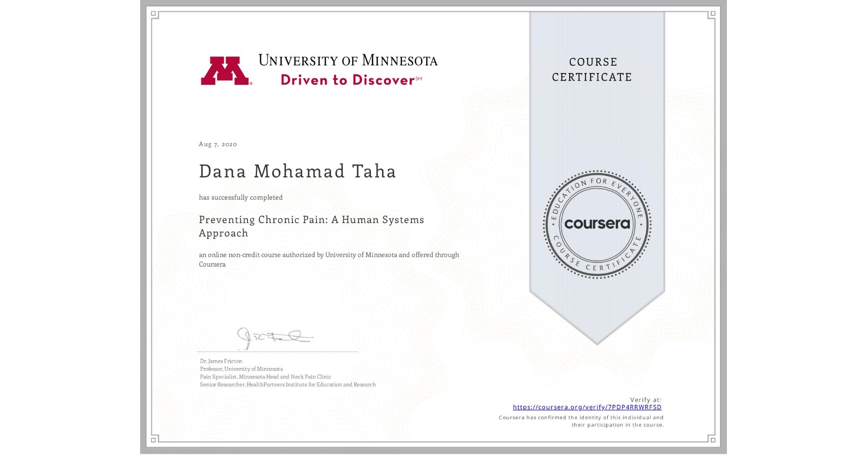
Task: Open the coursera.org verification link
Action: pos(587,407)
